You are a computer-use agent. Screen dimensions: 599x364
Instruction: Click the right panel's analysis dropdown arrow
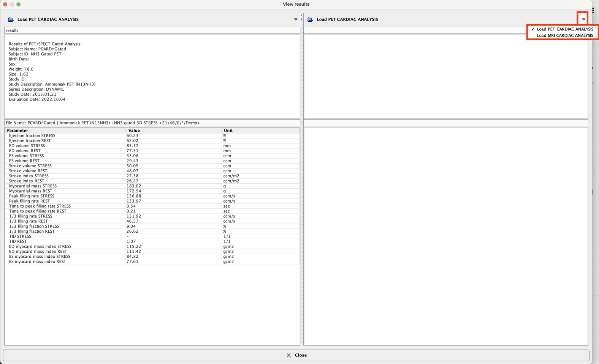583,19
